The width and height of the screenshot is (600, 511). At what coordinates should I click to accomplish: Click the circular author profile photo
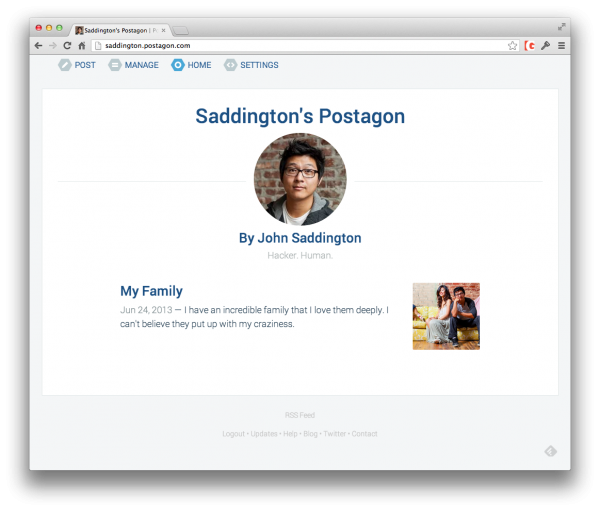300,179
